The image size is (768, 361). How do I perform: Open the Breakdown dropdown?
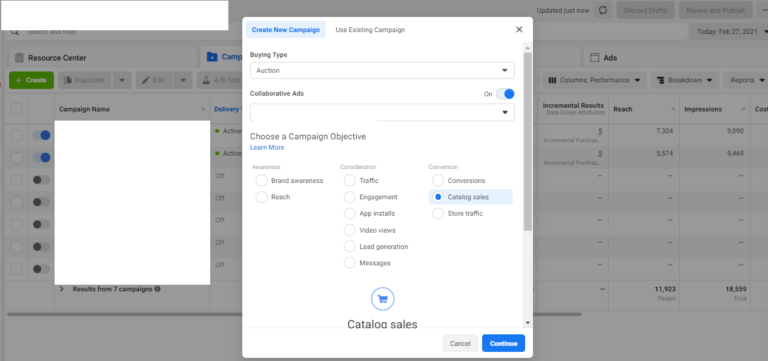[685, 80]
